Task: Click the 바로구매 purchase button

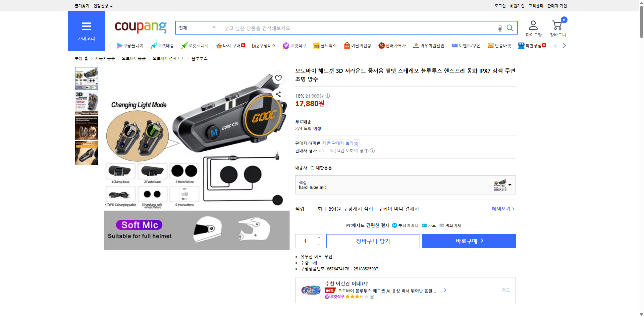Action: [x=469, y=241]
